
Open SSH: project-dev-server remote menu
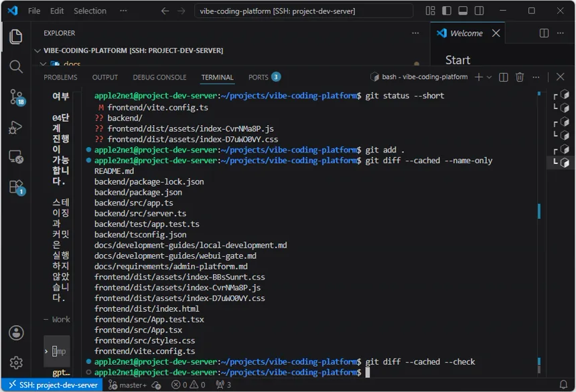coord(52,385)
